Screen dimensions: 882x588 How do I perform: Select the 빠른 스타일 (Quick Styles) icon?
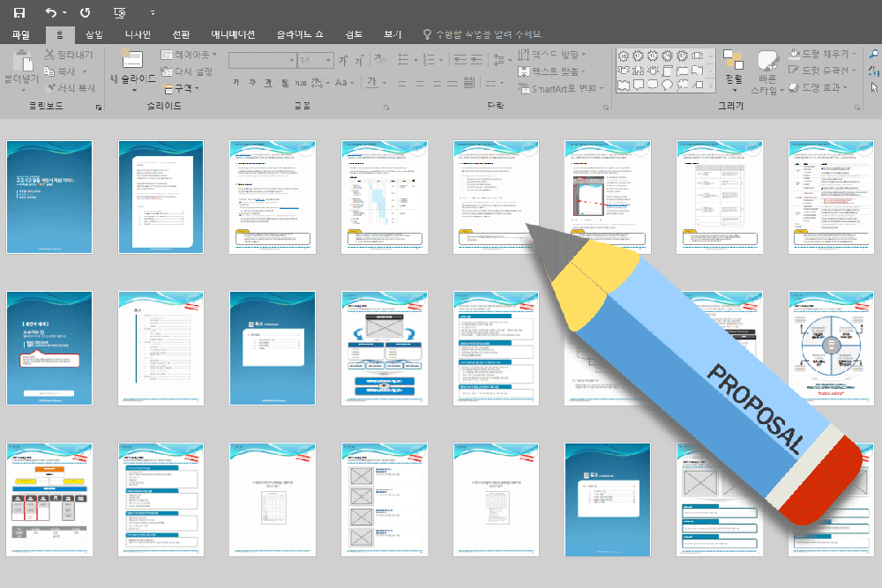click(x=766, y=63)
